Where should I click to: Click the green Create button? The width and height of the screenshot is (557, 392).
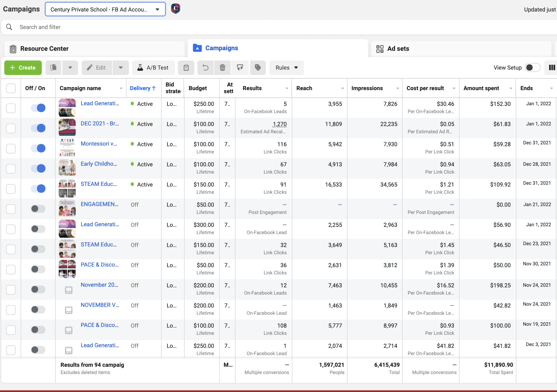pos(23,67)
